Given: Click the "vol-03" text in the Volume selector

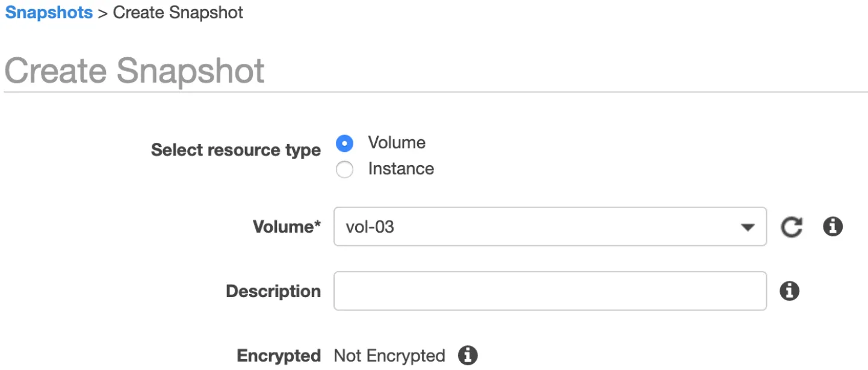Looking at the screenshot, I should tap(370, 227).
